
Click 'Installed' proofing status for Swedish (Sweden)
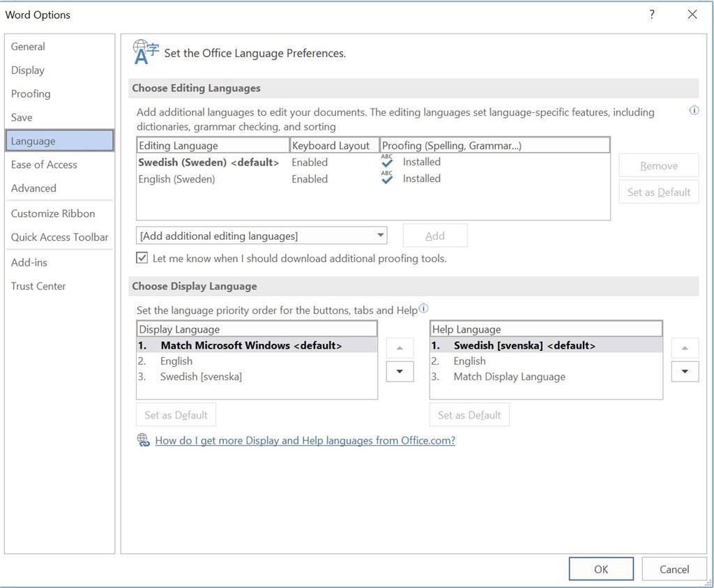click(422, 162)
